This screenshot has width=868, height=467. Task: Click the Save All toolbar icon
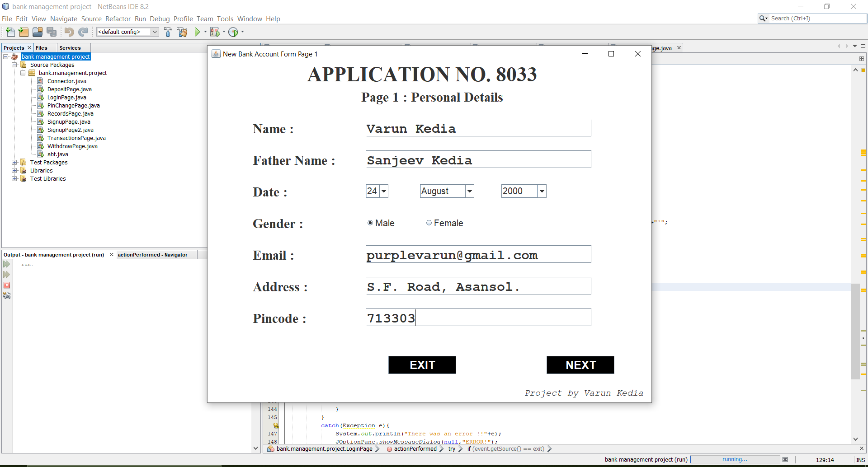(52, 32)
